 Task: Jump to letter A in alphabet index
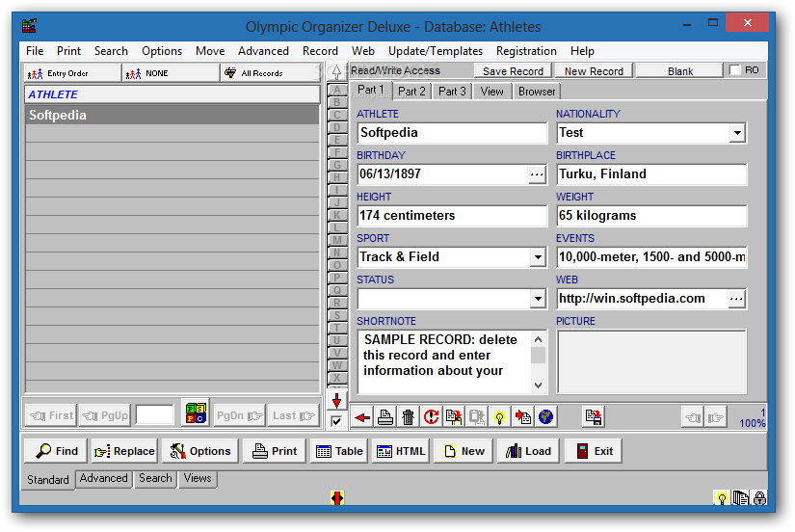click(x=336, y=90)
